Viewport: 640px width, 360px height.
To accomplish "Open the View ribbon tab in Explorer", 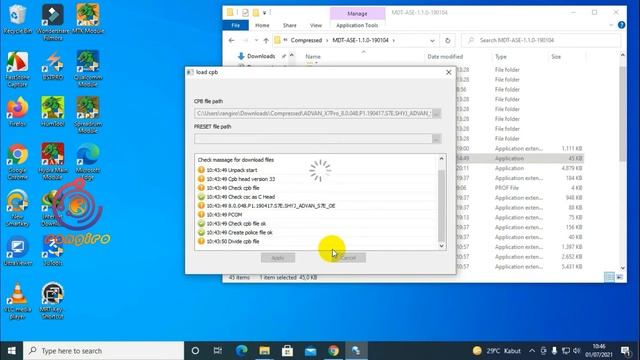I will tap(316, 25).
